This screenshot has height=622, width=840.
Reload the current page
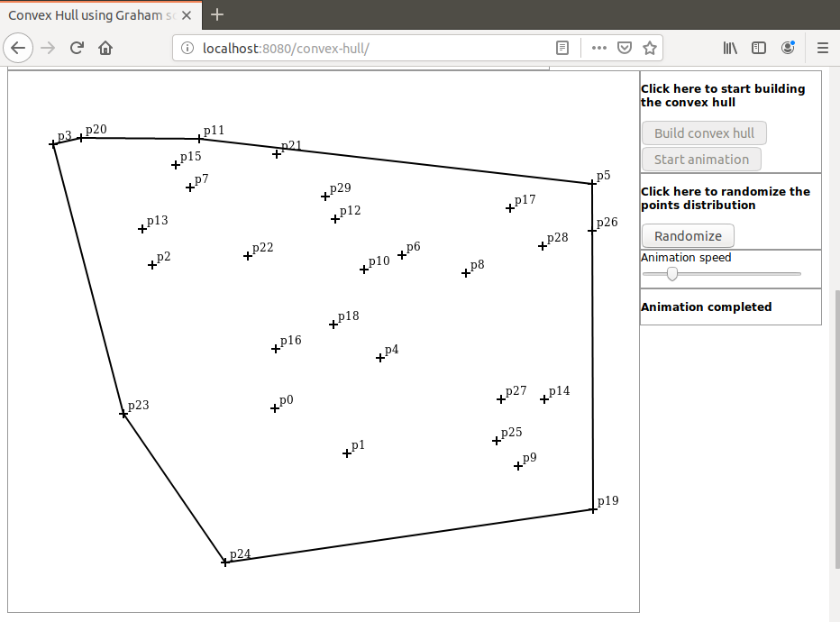coord(77,48)
